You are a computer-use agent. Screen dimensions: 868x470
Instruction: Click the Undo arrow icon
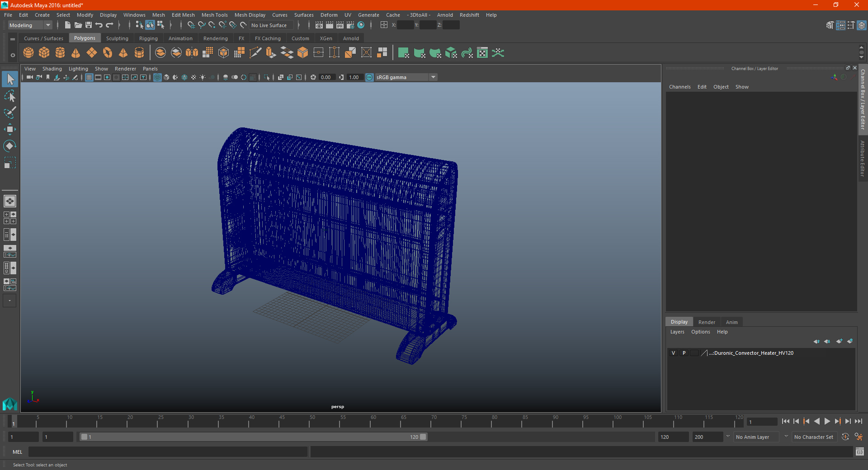[99, 25]
